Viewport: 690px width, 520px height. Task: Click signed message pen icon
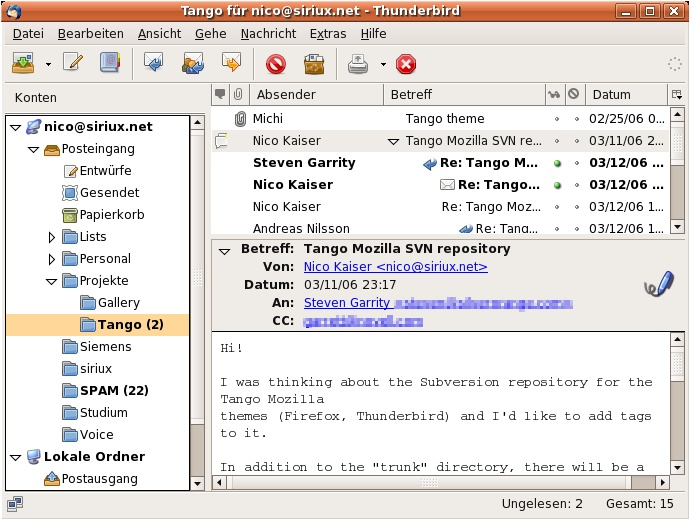[x=658, y=284]
